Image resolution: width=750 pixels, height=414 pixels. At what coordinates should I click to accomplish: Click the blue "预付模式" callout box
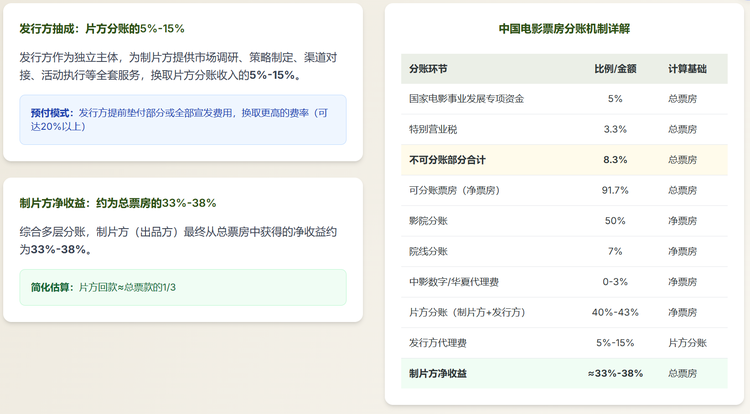point(183,120)
